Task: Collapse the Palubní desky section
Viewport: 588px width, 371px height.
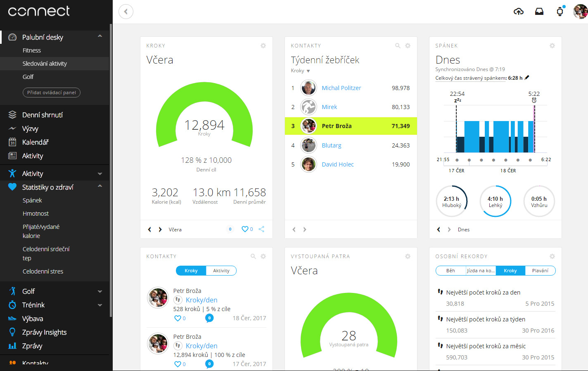Action: 100,36
